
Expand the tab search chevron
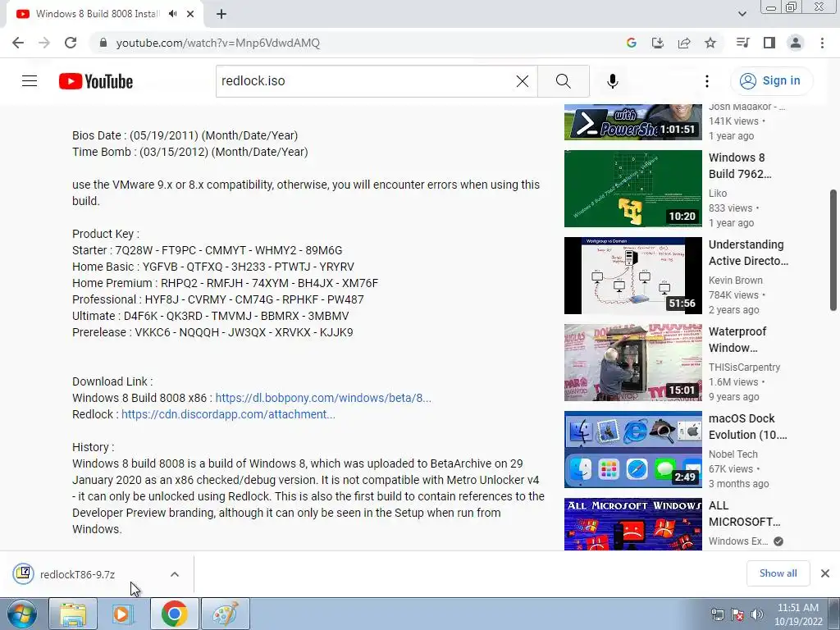coord(742,14)
